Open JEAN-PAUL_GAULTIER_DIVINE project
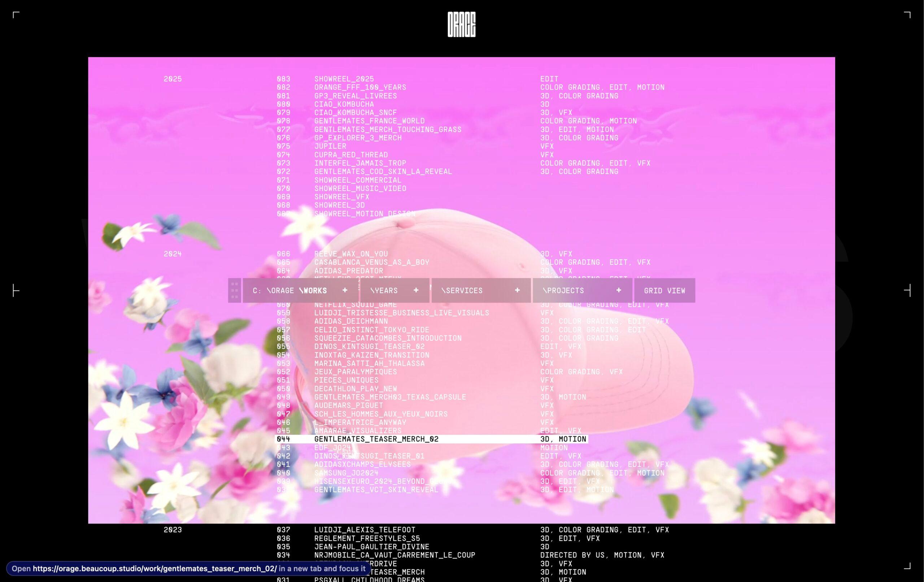Screen dimensions: 924x582 click(371, 547)
